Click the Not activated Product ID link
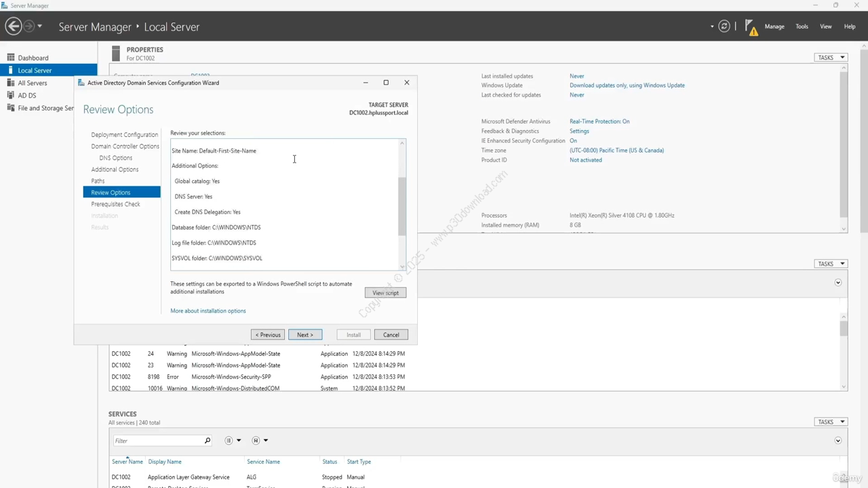The height and width of the screenshot is (488, 868). click(586, 160)
